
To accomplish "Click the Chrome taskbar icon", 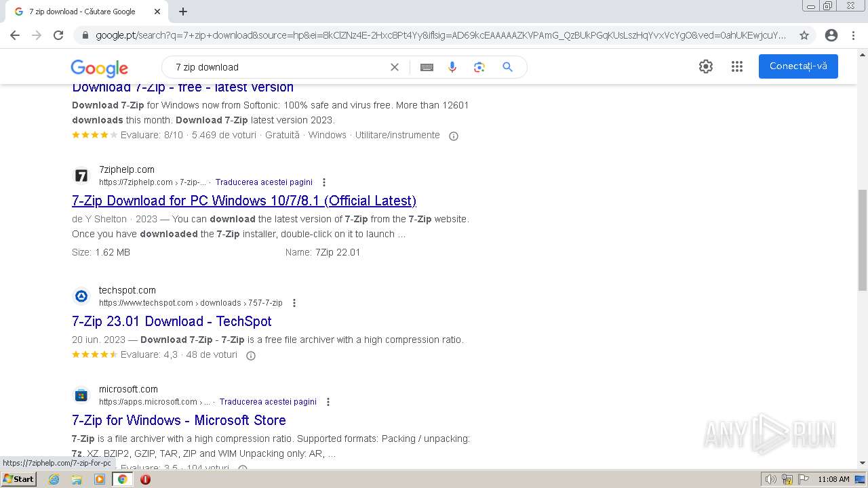I will (x=122, y=479).
